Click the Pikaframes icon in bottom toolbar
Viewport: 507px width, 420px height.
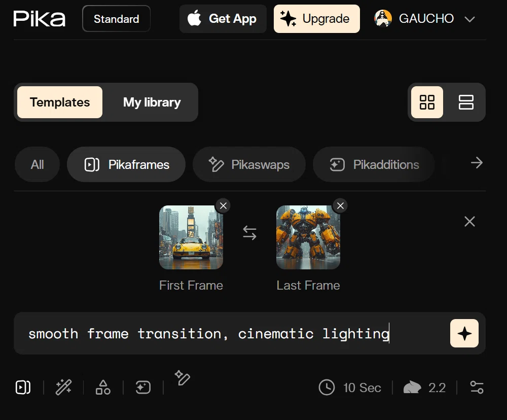pyautogui.click(x=23, y=388)
